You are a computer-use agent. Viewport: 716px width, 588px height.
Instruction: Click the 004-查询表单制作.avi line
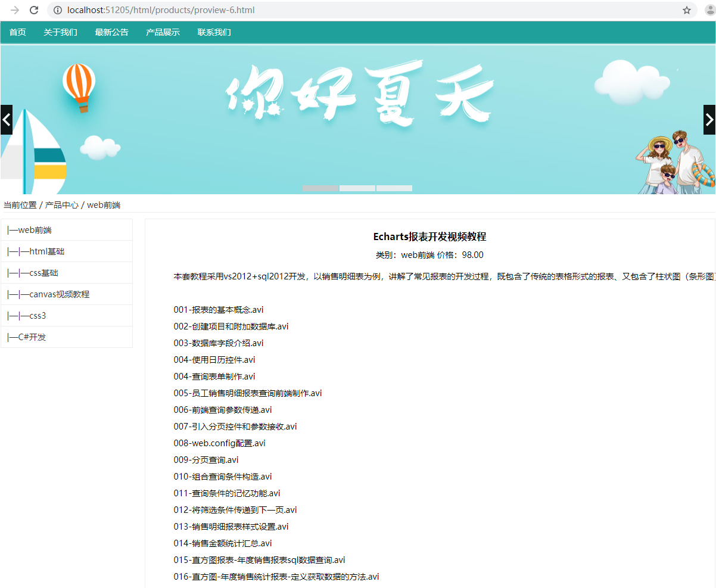[214, 377]
